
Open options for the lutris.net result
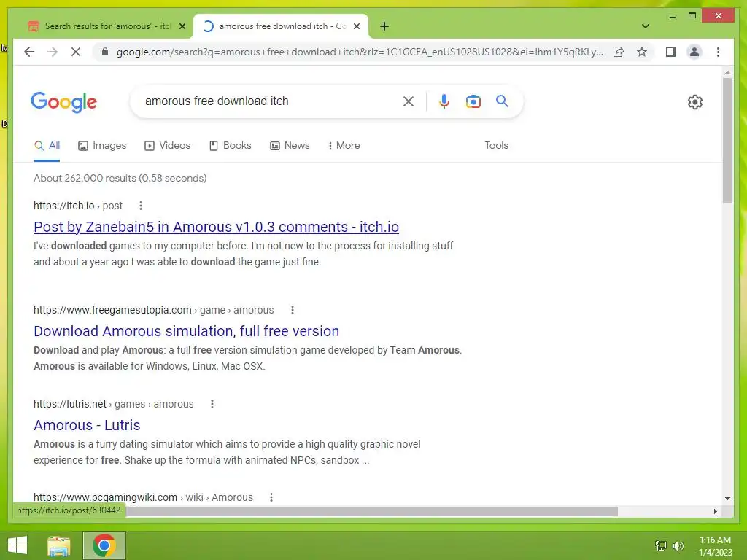212,404
